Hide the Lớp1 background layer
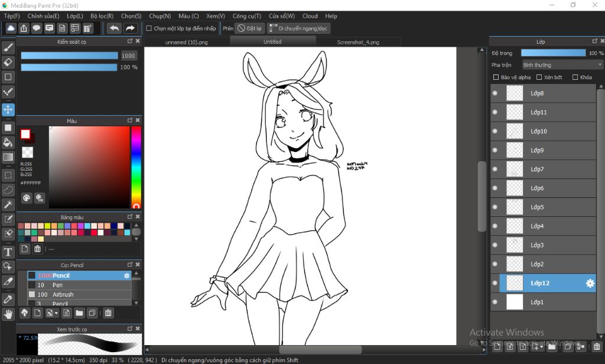The height and width of the screenshot is (364, 605). 495,302
